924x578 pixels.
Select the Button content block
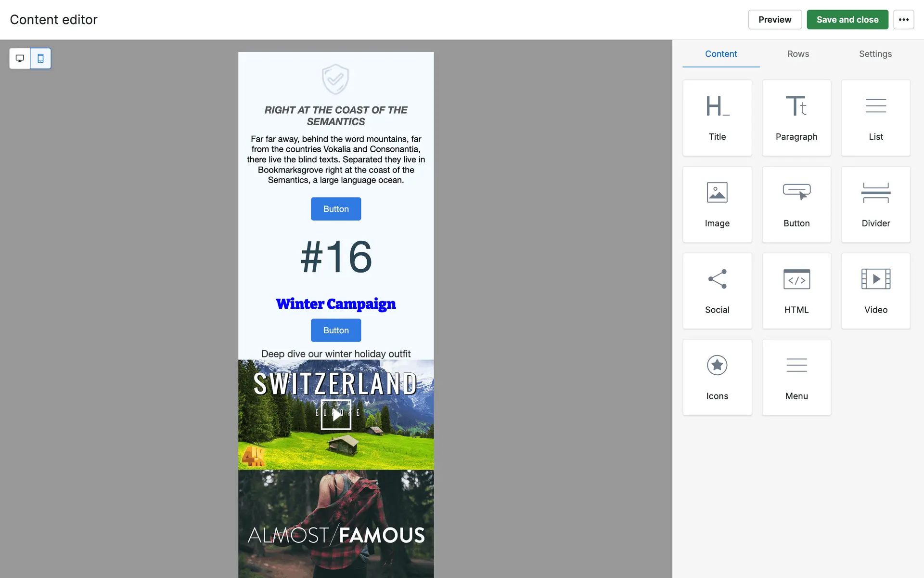pyautogui.click(x=796, y=204)
